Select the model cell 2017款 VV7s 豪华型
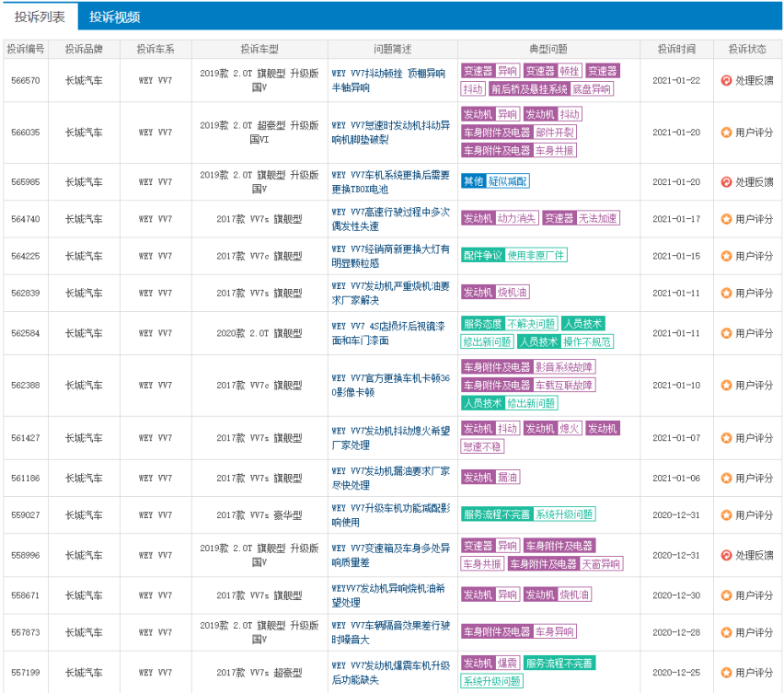 [x=259, y=515]
